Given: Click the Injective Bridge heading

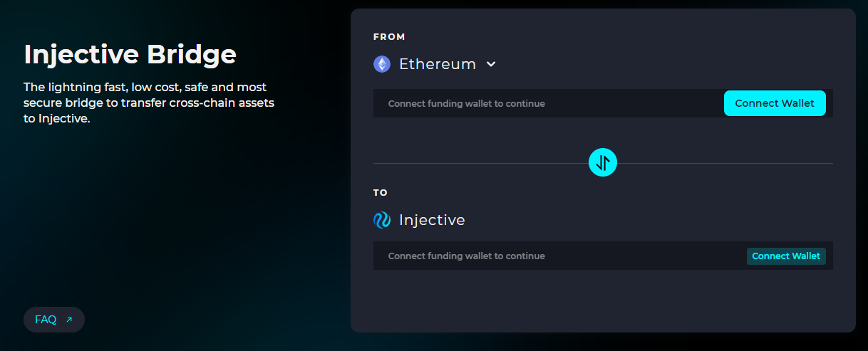Looking at the screenshot, I should coord(130,54).
